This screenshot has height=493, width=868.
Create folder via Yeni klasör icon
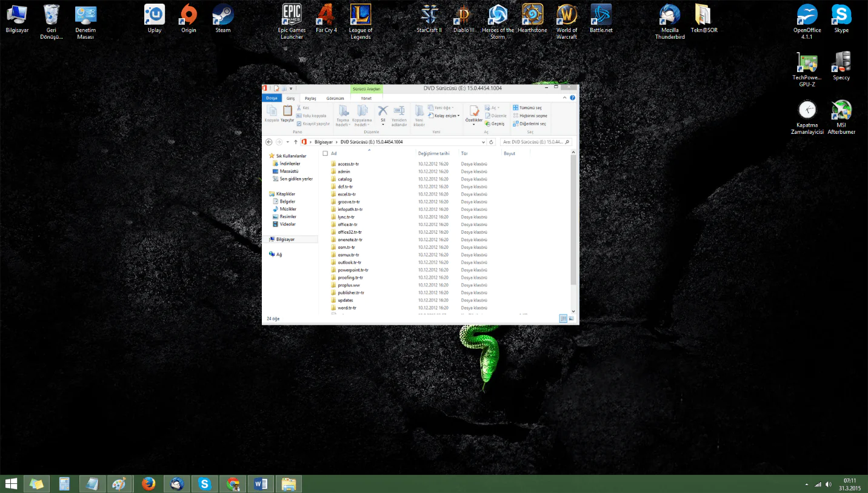(x=419, y=110)
